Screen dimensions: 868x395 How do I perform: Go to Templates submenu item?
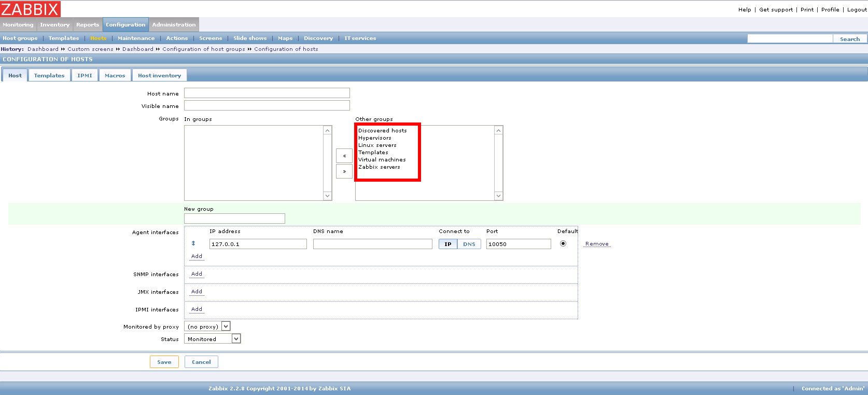(64, 38)
